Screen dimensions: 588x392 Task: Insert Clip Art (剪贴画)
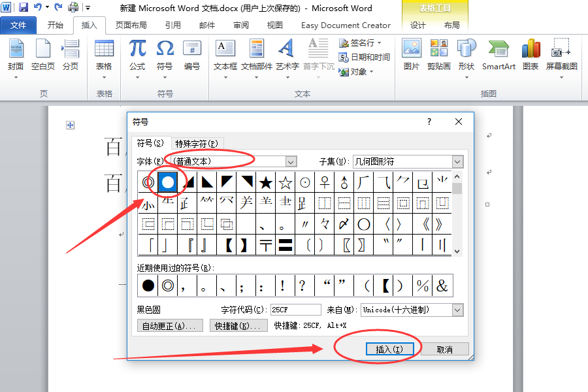tap(439, 55)
